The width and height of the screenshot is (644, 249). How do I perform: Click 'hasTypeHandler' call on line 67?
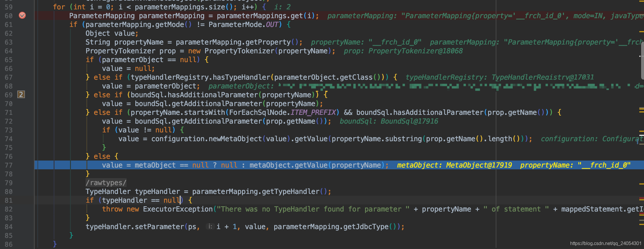tap(241, 77)
